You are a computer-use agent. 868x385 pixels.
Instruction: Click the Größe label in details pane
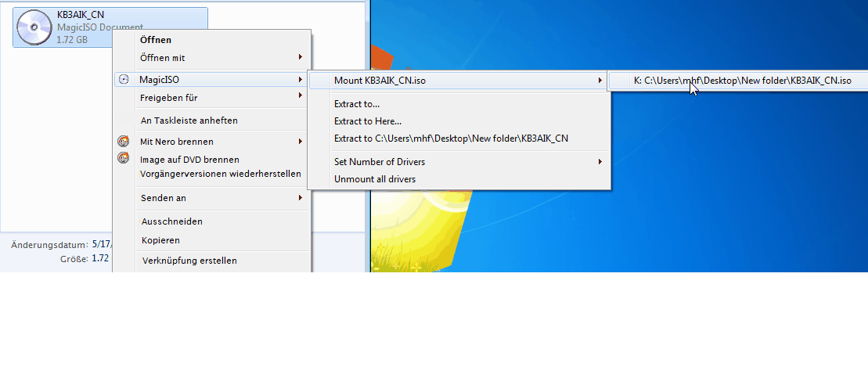(74, 258)
